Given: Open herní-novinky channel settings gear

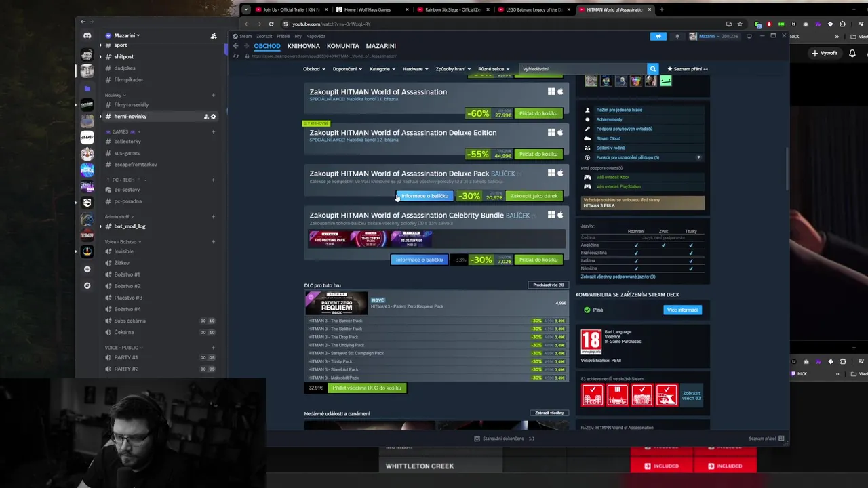Looking at the screenshot, I should coord(213,117).
